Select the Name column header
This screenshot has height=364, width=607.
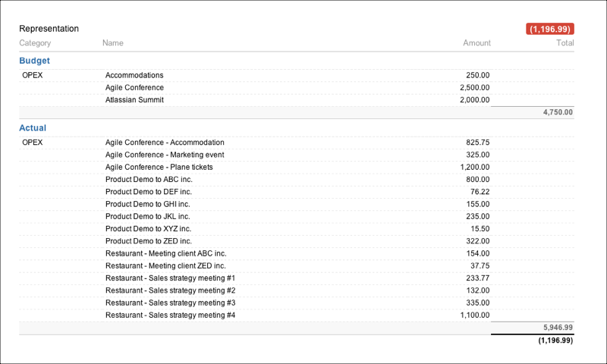(x=113, y=43)
